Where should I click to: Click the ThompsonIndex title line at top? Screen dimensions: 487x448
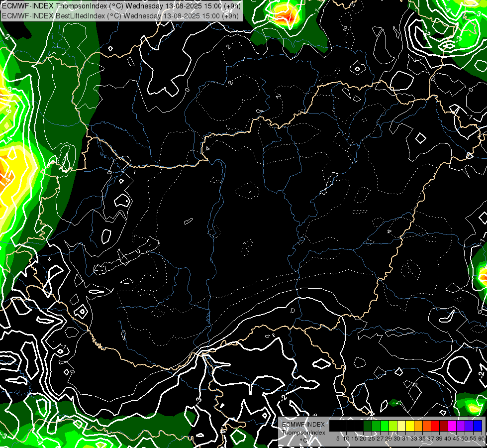click(x=121, y=6)
